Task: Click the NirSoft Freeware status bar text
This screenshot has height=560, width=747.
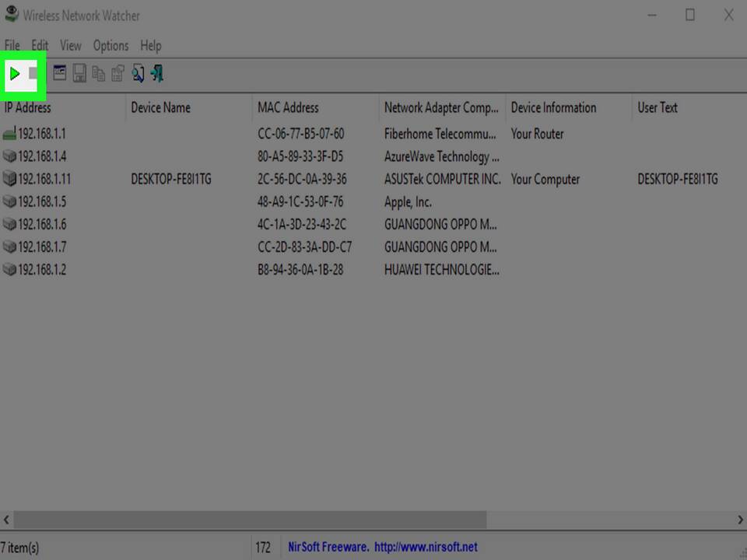Action: click(x=328, y=547)
